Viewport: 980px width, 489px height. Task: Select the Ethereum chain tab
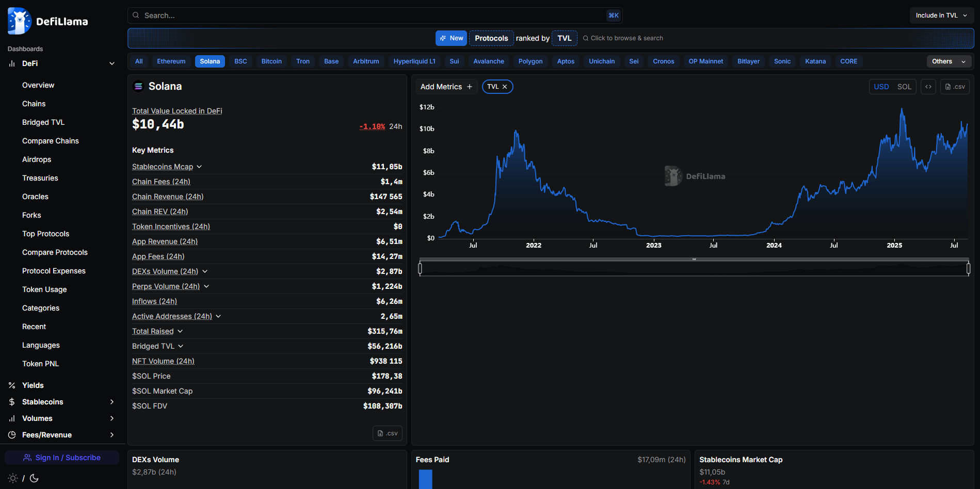[171, 61]
